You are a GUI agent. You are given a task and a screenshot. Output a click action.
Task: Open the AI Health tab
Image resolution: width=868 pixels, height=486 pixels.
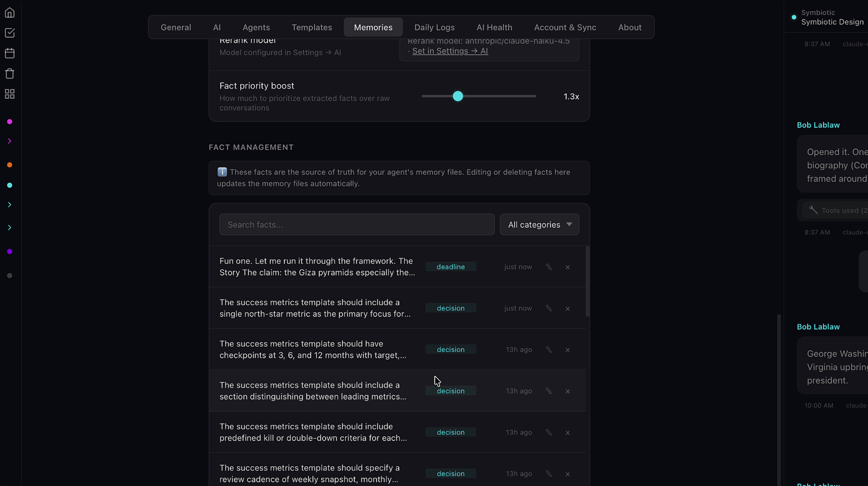(494, 27)
